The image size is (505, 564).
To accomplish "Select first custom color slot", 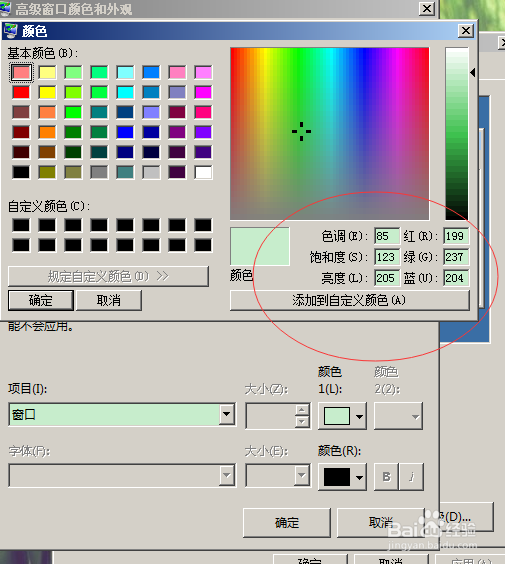I will click(x=21, y=226).
